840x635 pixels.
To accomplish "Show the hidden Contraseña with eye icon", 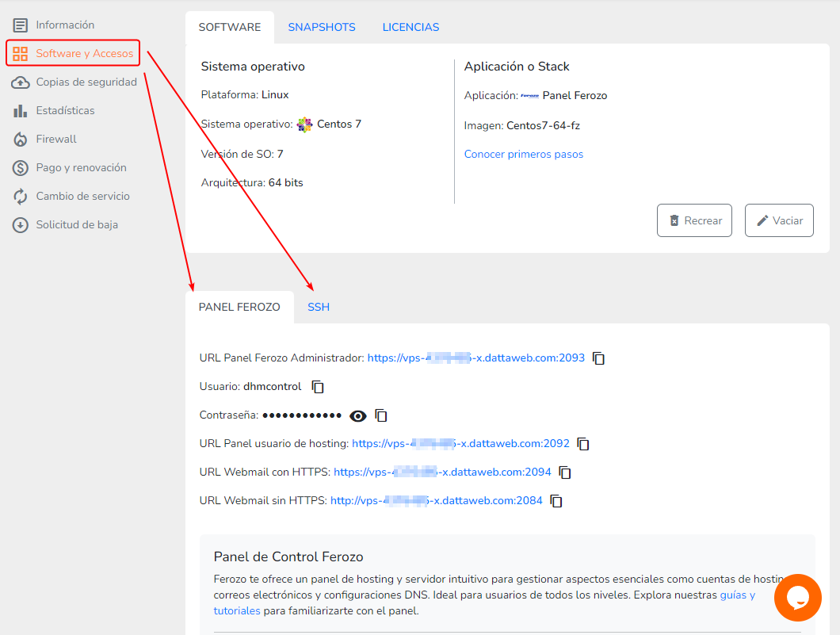I will pyautogui.click(x=358, y=416).
